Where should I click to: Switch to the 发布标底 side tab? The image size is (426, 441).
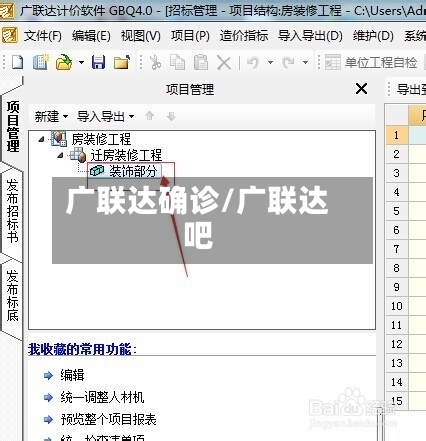[13, 295]
